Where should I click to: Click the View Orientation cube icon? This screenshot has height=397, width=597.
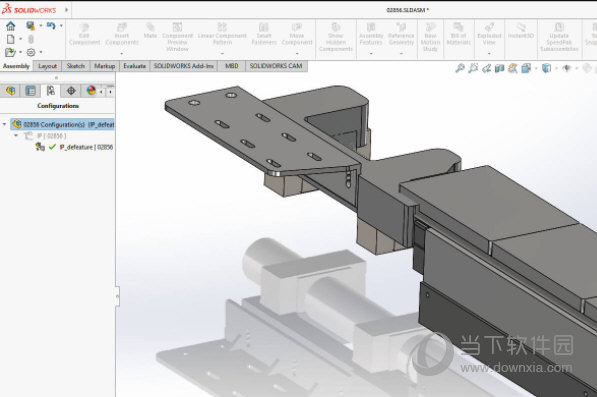526,68
